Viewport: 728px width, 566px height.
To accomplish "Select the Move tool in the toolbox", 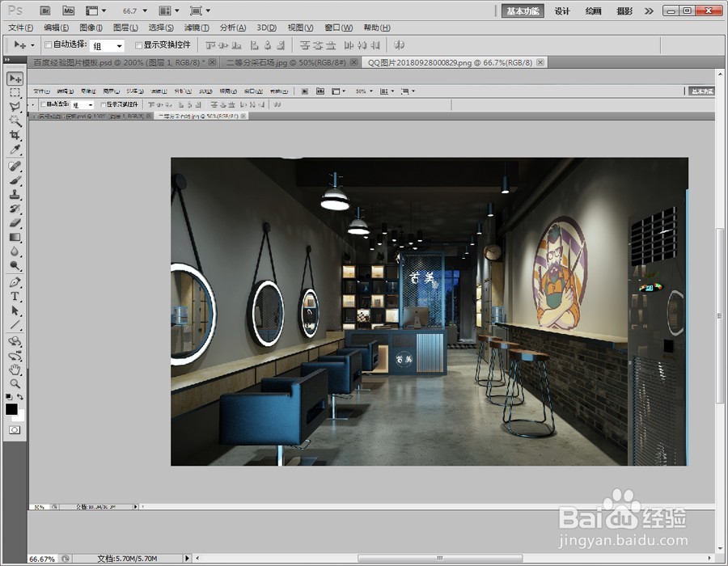I will (x=15, y=78).
